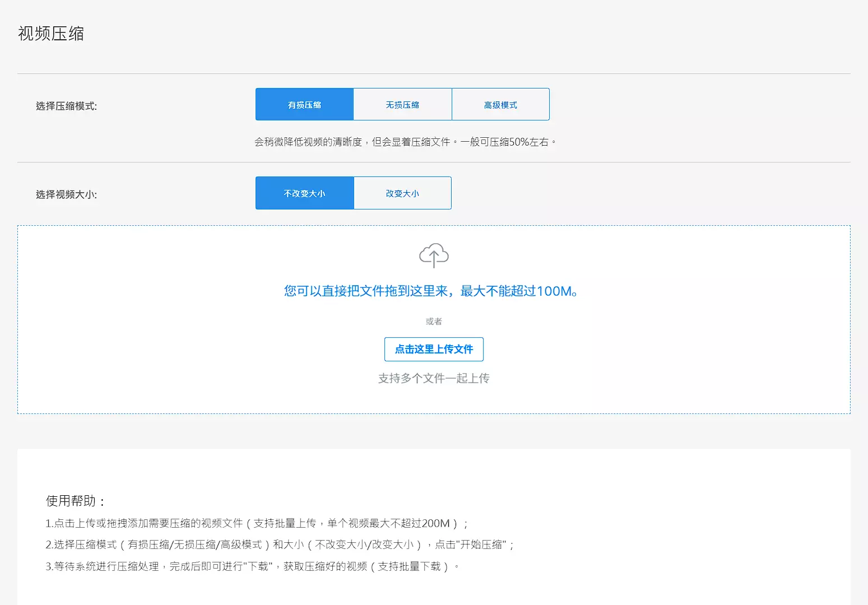Click the 或者 separator text
The height and width of the screenshot is (605, 868).
434,322
